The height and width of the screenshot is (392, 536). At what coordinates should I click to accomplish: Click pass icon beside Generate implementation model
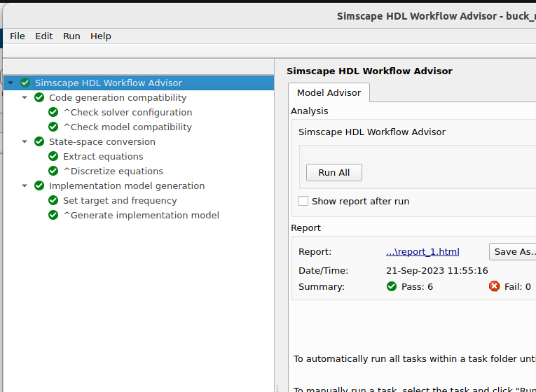(x=53, y=215)
